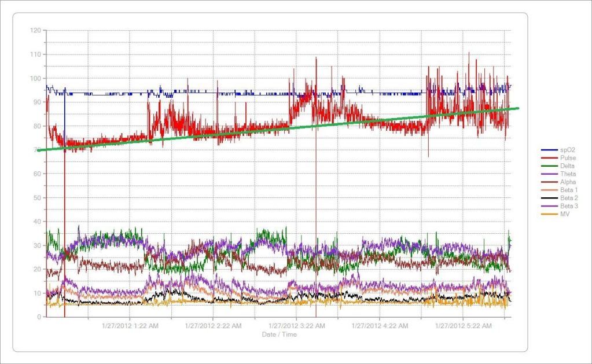Select the spO2 legend label
The height and width of the screenshot is (364, 592).
[x=568, y=150]
